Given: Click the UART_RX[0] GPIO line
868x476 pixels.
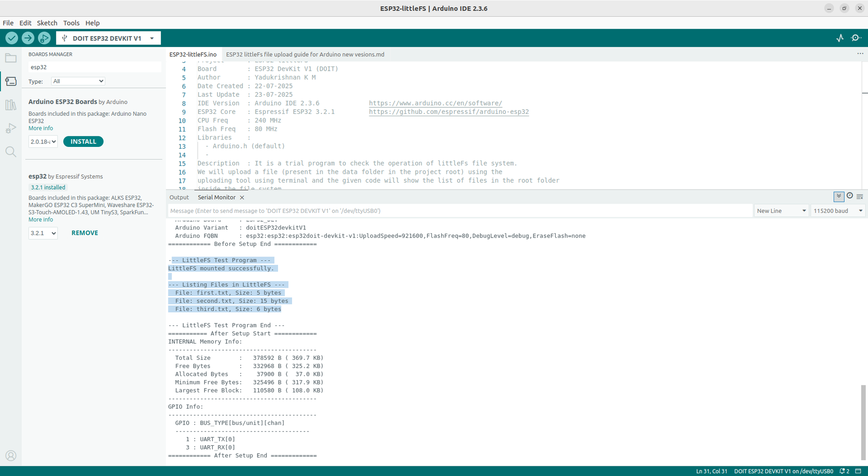Looking at the screenshot, I should 210,447.
